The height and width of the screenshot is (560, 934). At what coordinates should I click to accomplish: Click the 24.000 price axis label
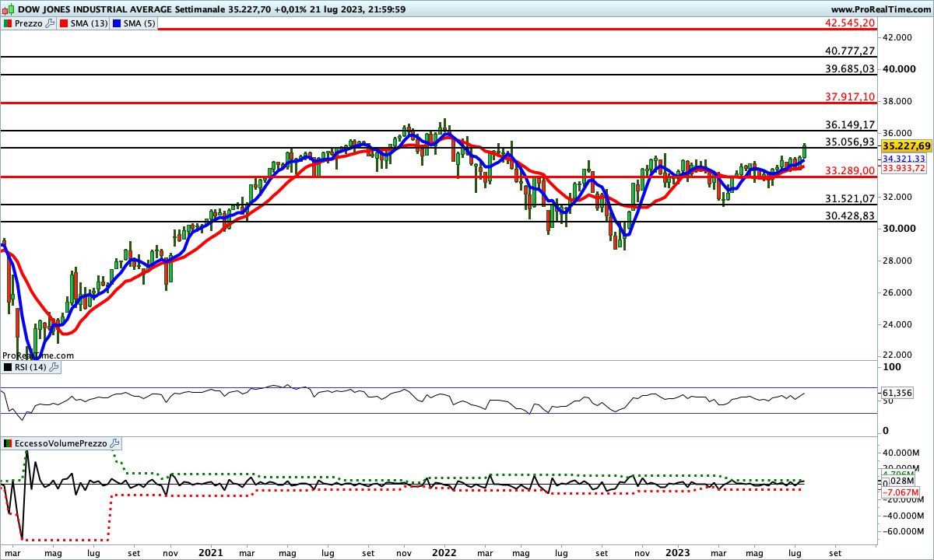tap(897, 324)
